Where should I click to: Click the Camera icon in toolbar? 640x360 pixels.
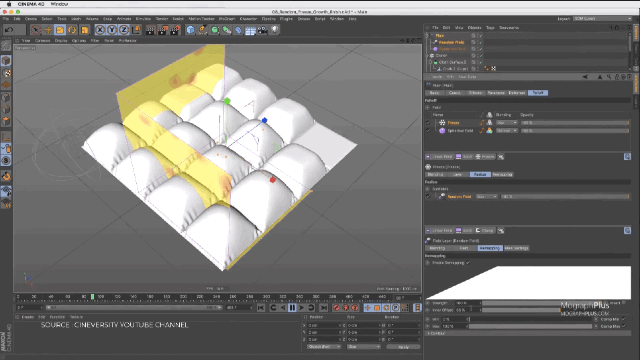pyautogui.click(x=262, y=30)
